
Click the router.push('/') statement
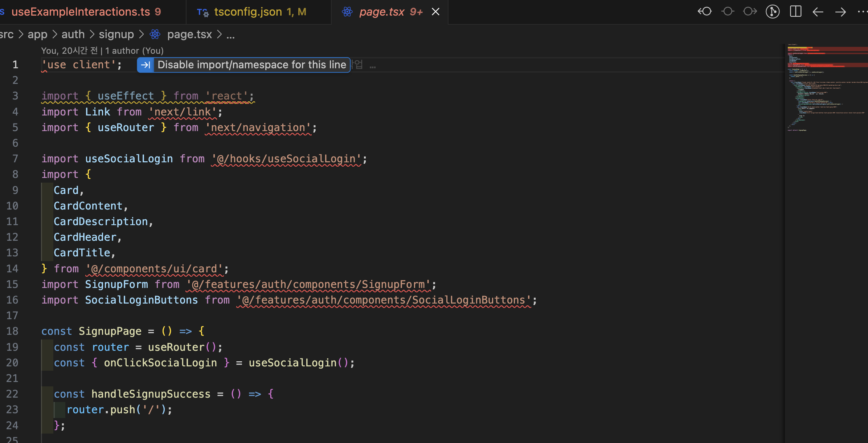coord(119,410)
